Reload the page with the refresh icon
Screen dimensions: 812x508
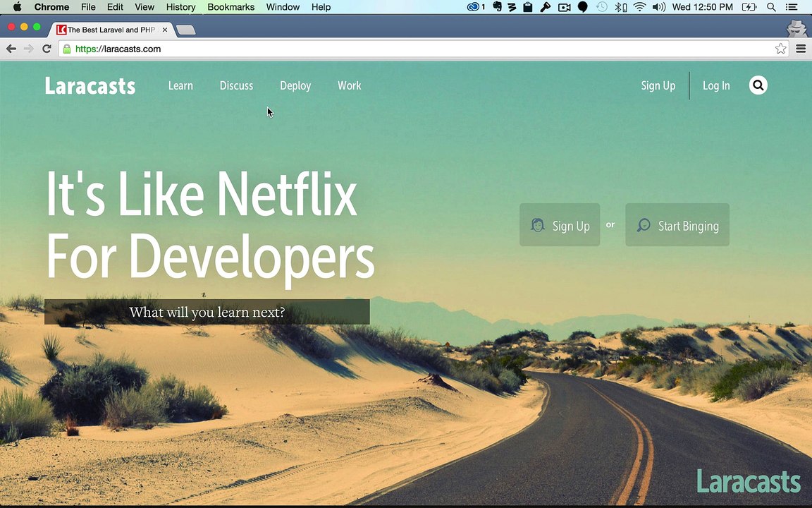coord(47,49)
